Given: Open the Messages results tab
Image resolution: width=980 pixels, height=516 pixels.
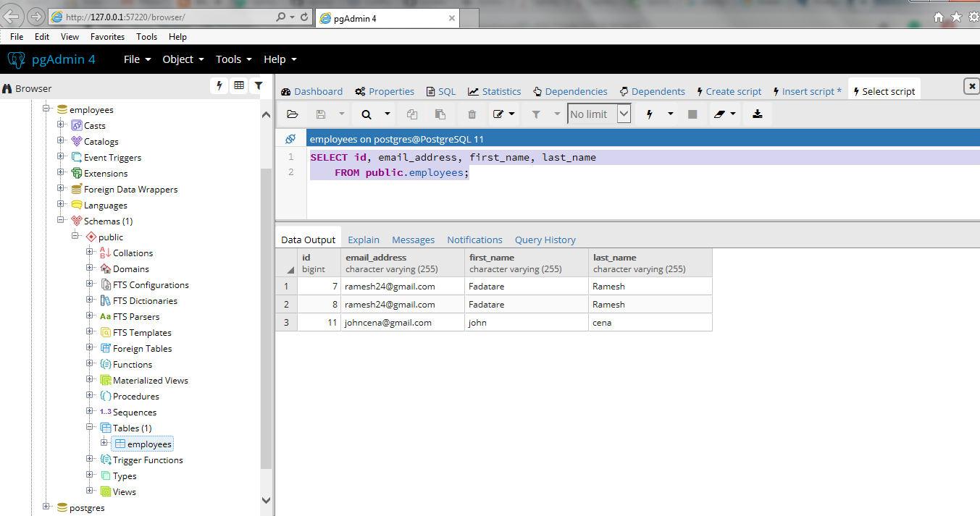Looking at the screenshot, I should [414, 240].
